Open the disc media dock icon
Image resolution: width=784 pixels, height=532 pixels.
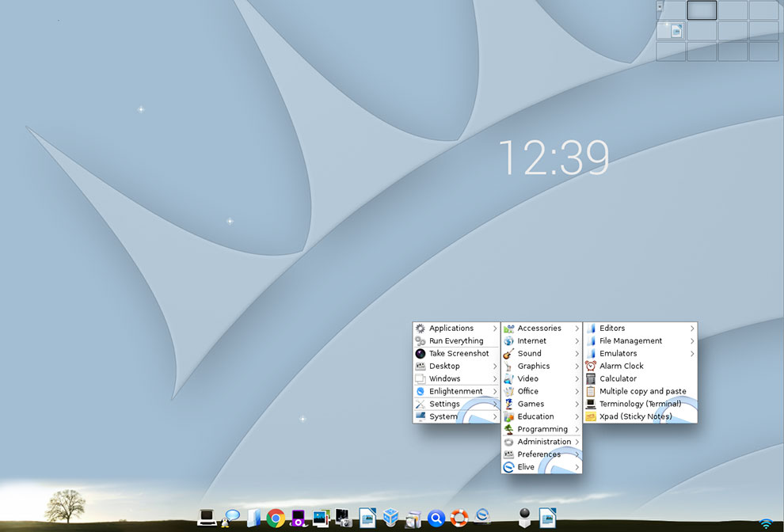[x=413, y=519]
